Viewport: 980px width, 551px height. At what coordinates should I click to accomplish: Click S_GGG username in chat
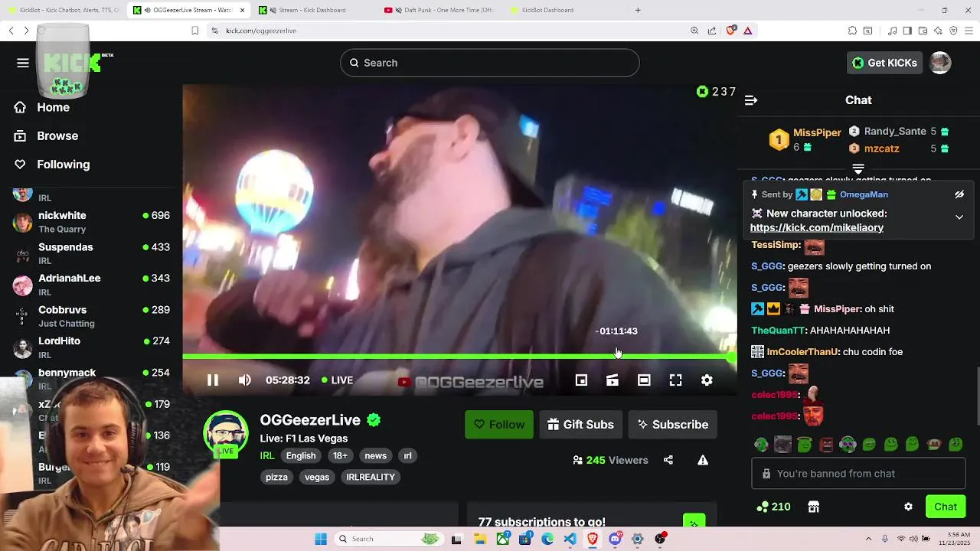(x=767, y=266)
